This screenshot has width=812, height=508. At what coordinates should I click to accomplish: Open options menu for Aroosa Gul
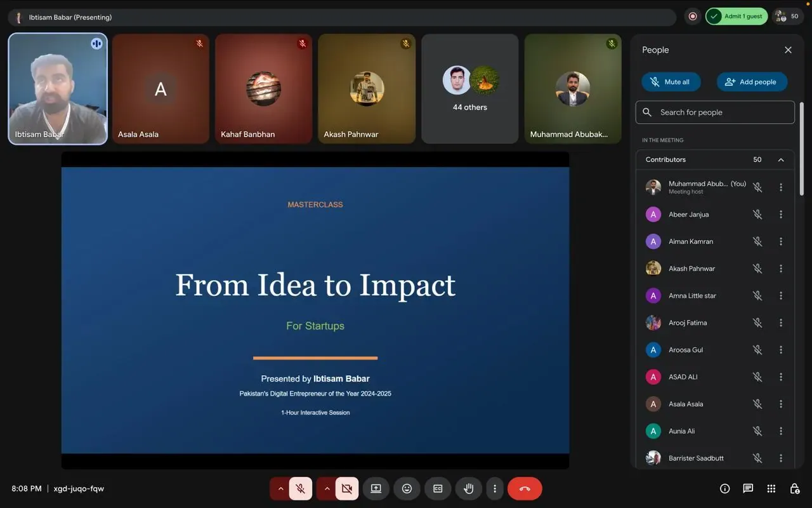point(781,350)
